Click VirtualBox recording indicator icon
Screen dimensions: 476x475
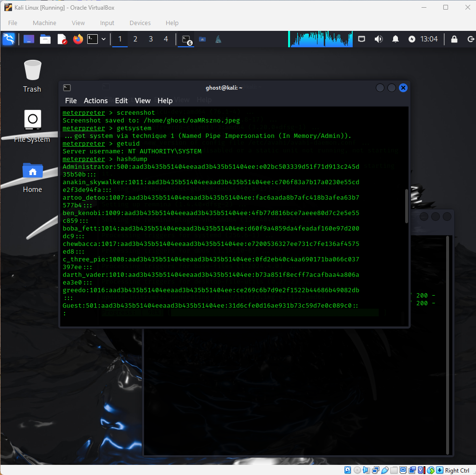click(x=412, y=470)
